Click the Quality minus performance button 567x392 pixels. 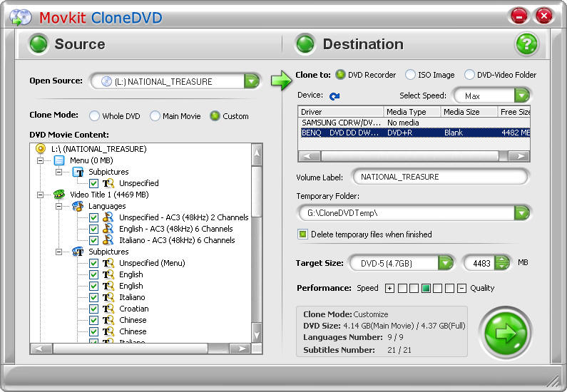(x=461, y=289)
